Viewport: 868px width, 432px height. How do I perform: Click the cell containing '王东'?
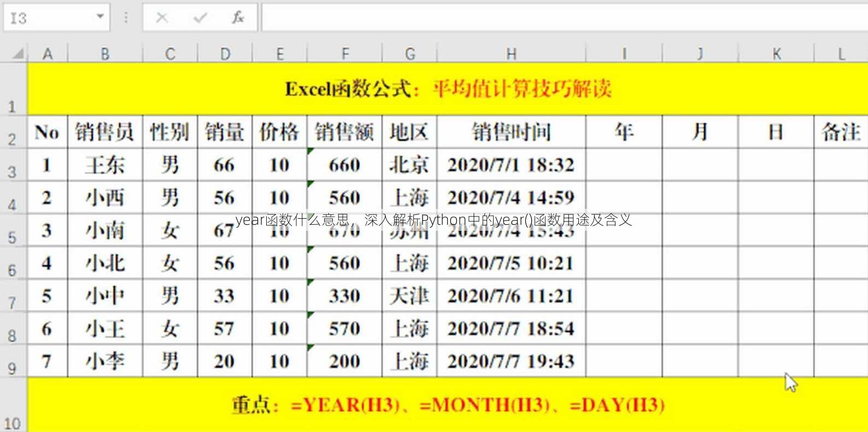click(105, 165)
